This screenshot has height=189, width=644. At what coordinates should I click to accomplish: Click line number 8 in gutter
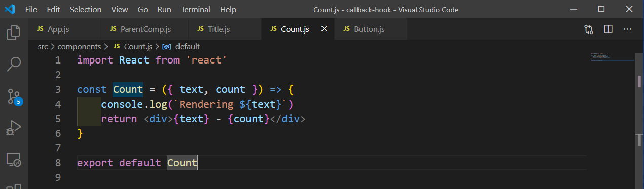(58, 163)
